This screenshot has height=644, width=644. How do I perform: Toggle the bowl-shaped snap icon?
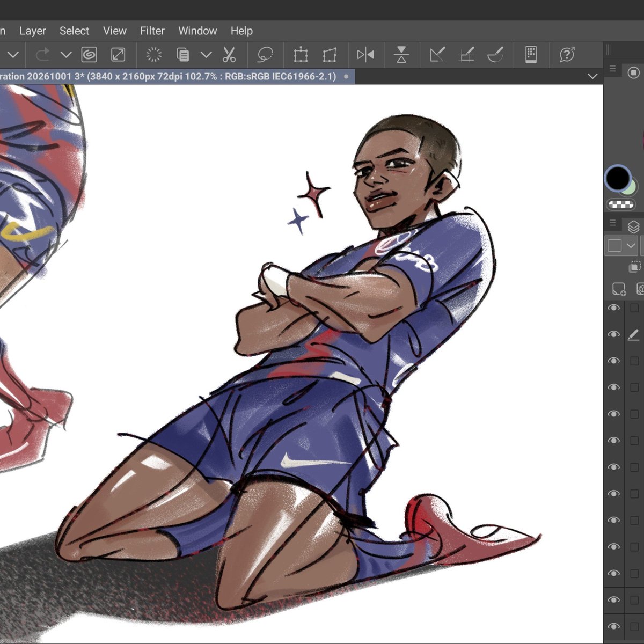[x=495, y=55]
